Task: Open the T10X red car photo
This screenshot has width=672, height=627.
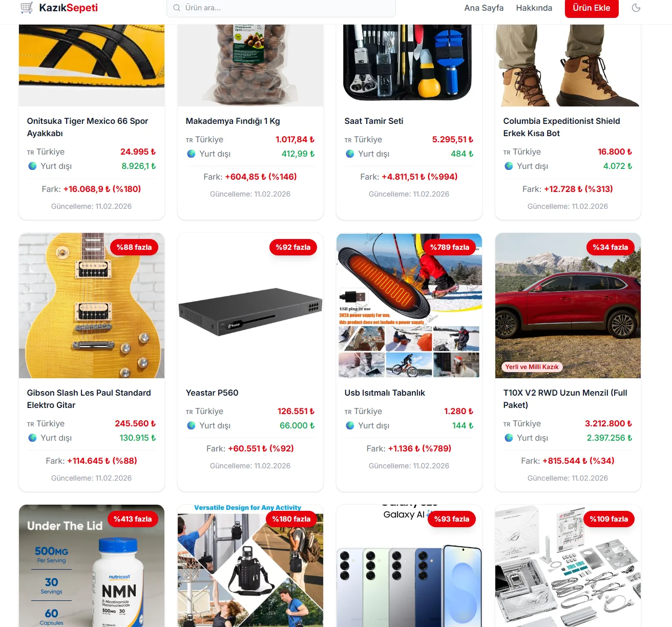Action: (x=568, y=306)
